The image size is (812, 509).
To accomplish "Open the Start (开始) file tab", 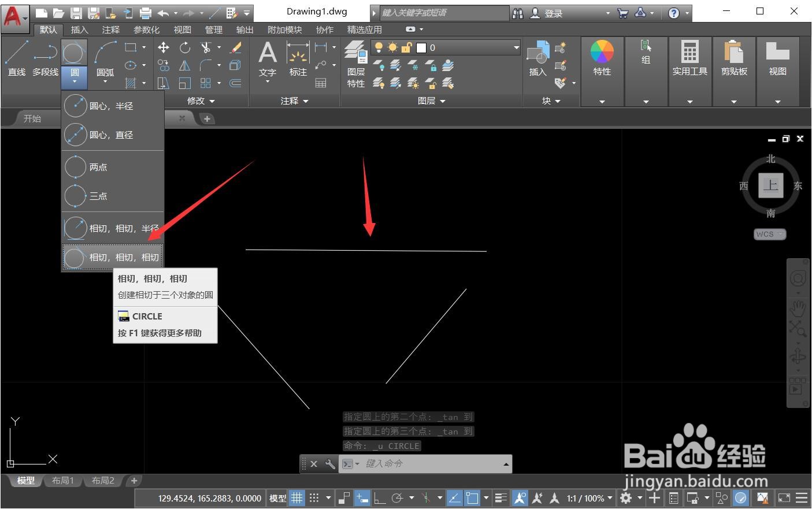I will 32,118.
